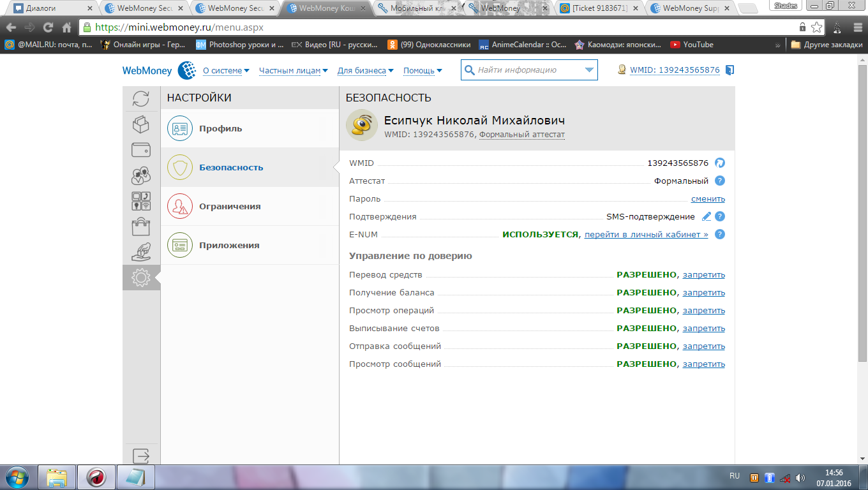This screenshot has height=490, width=868.
Task: Click the network signal icon in system tray
Action: 785,477
